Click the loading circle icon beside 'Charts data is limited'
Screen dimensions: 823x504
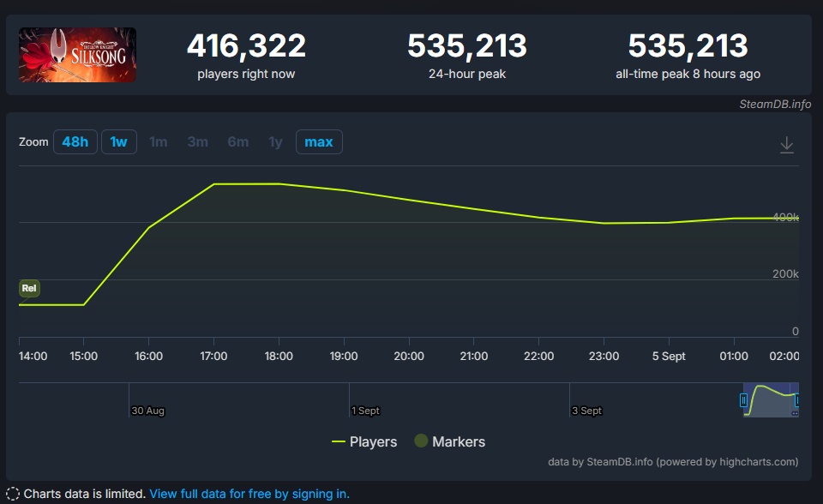click(12, 494)
